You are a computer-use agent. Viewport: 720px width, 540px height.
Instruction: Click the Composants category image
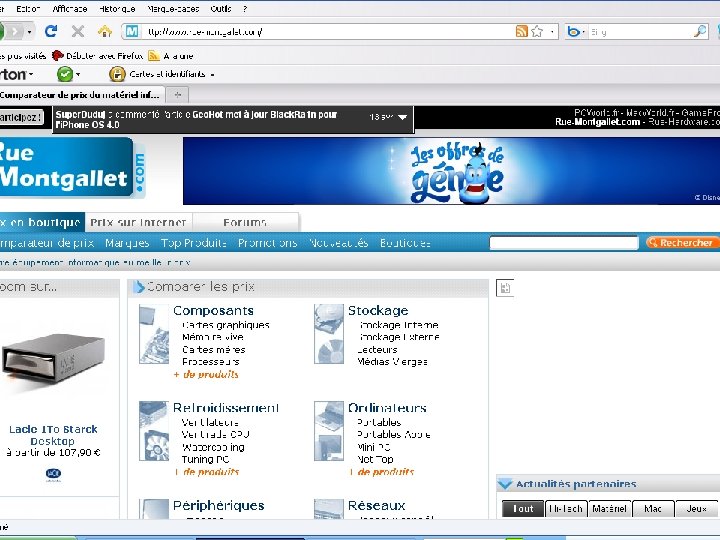click(154, 334)
